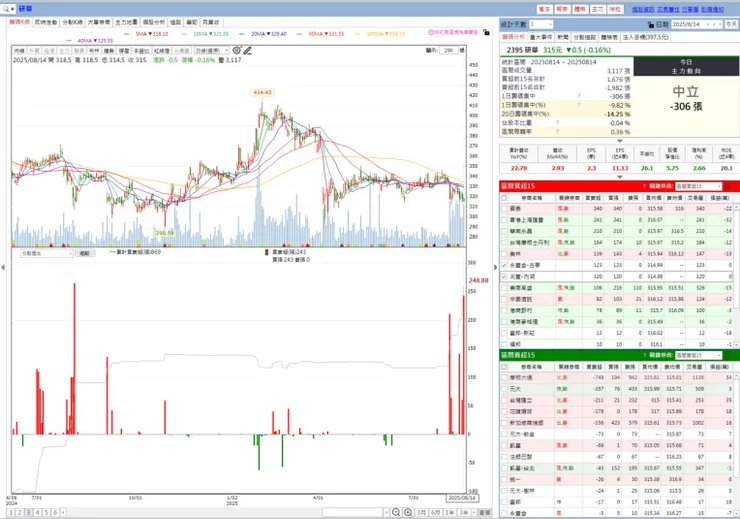Click the 5MA moving average legend
This screenshot has width=740, height=519.
151,34
